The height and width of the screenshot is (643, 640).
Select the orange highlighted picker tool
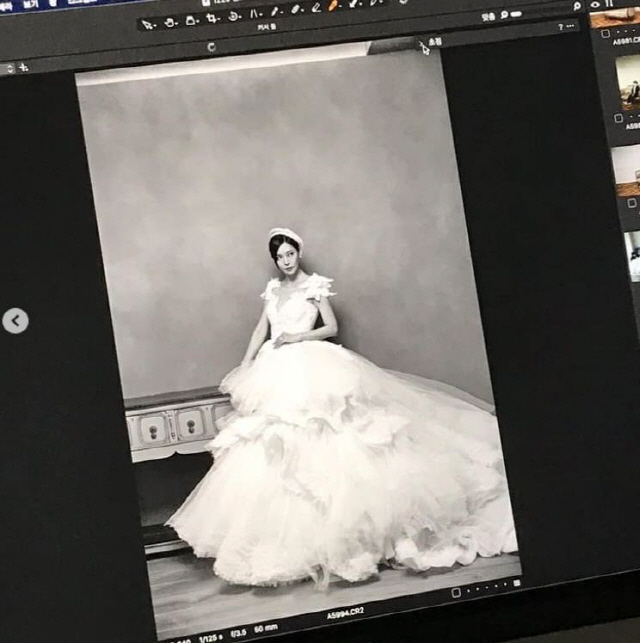(x=334, y=5)
